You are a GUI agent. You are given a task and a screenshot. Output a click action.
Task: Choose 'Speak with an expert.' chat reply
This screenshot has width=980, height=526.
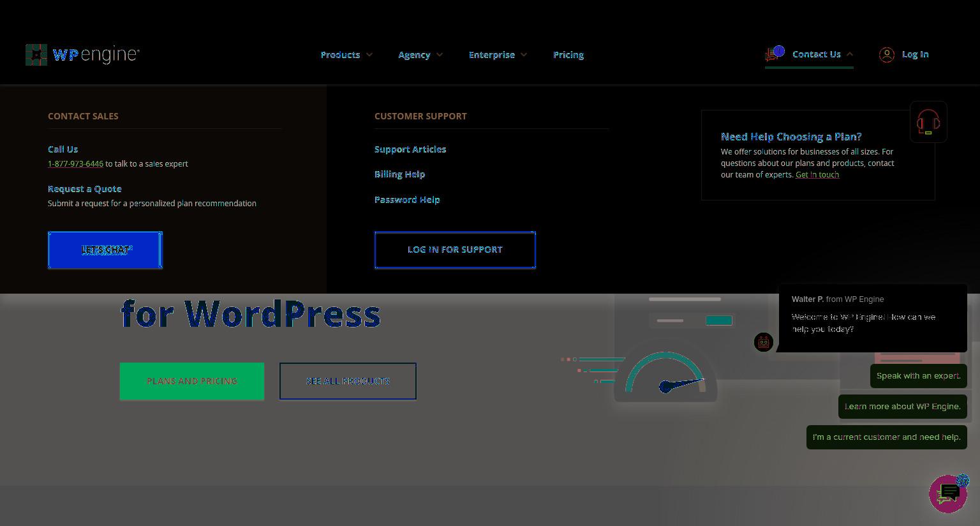[919, 376]
